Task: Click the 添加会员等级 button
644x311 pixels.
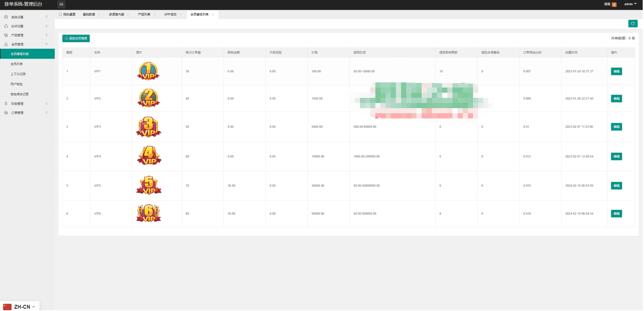Action: click(x=76, y=38)
